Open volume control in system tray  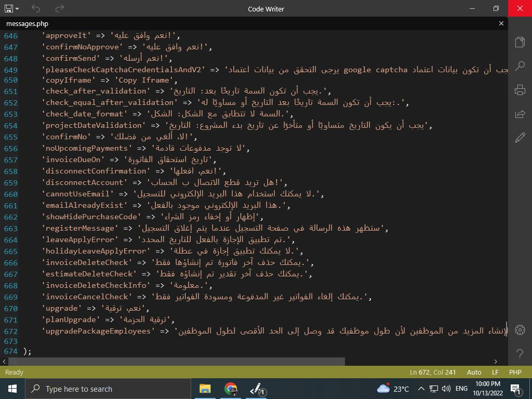(x=446, y=389)
